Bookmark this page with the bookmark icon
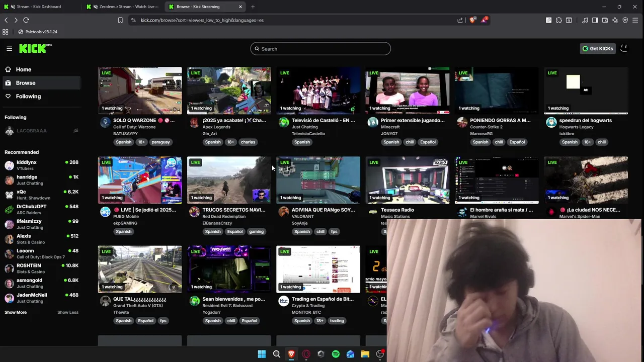 coord(120,20)
